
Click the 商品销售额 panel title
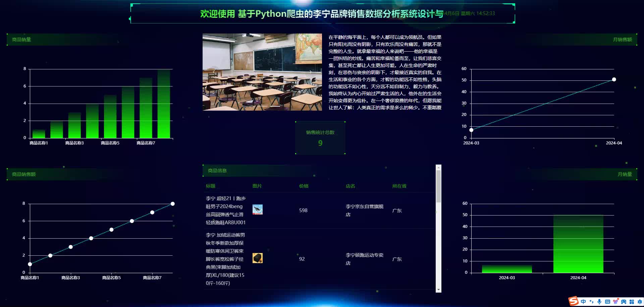(24, 174)
